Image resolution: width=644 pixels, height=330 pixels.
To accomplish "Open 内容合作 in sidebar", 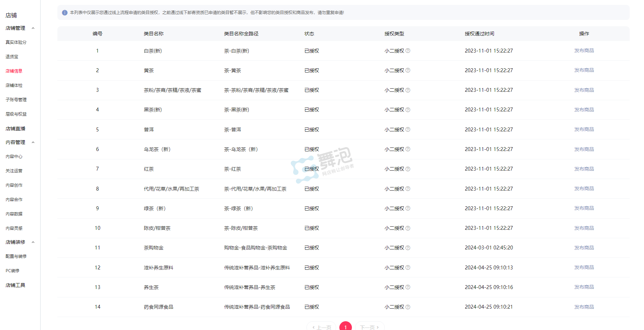I will pyautogui.click(x=14, y=200).
